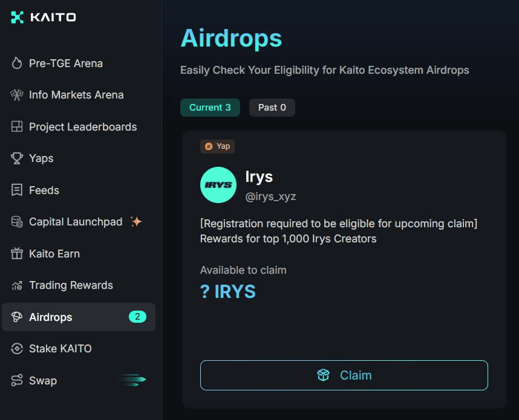Click the coins icon for Capital Launchpad
The height and width of the screenshot is (420, 519).
coord(17,222)
